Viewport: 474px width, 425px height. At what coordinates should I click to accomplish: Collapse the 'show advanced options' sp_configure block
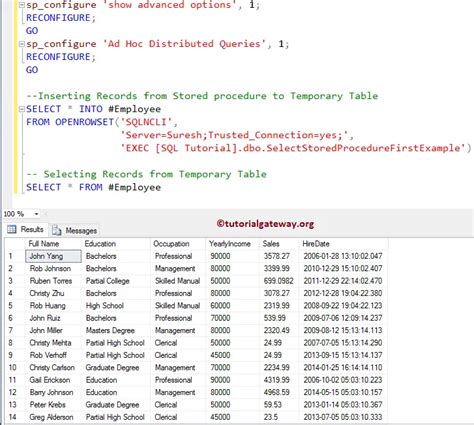tap(22, 5)
